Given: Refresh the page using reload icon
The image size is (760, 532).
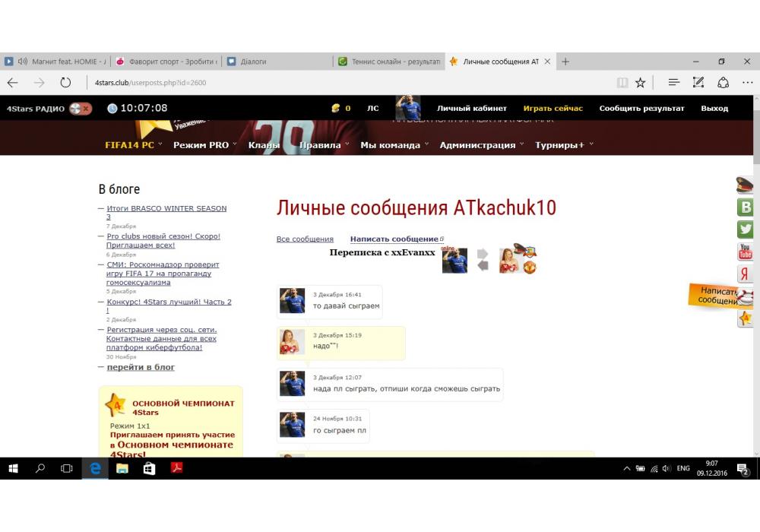Looking at the screenshot, I should tap(65, 82).
